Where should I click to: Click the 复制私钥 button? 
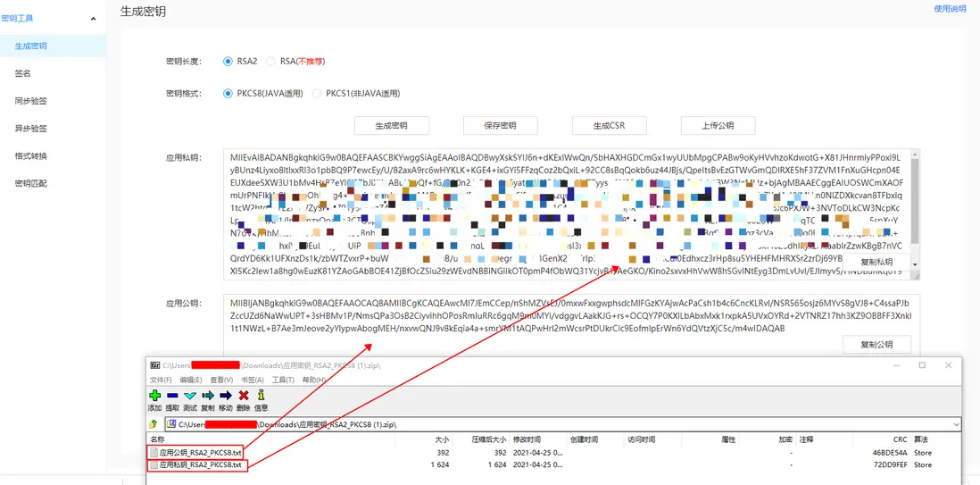pos(876,263)
